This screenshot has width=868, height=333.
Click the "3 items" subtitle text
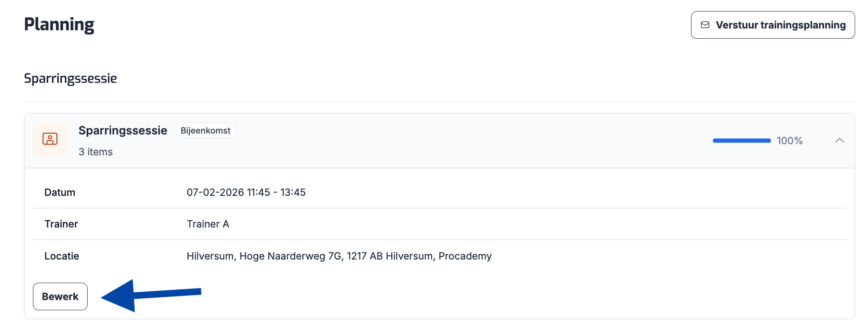(x=96, y=152)
